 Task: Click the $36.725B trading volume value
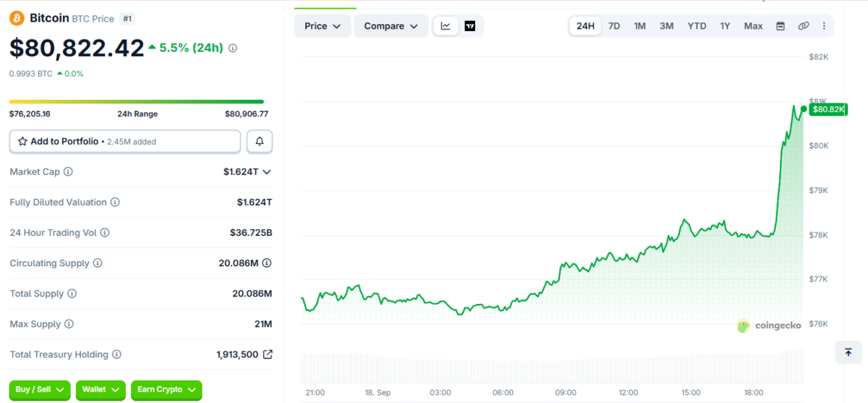tap(251, 233)
